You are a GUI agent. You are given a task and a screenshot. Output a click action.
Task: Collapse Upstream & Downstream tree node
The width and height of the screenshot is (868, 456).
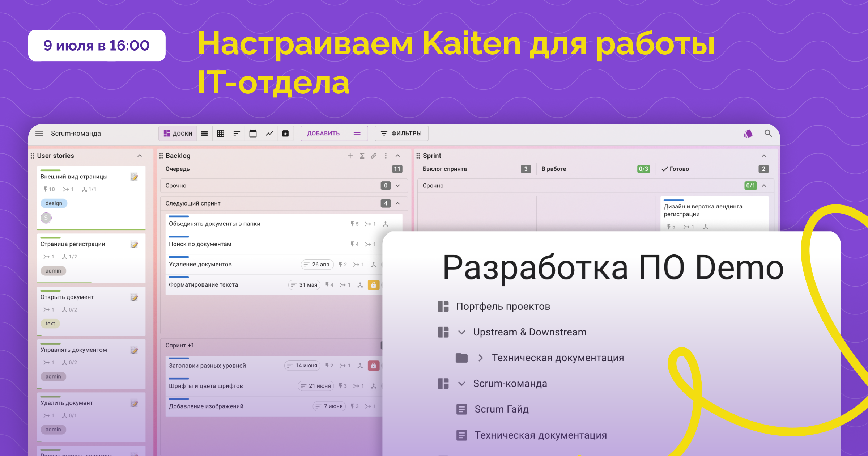(x=461, y=332)
